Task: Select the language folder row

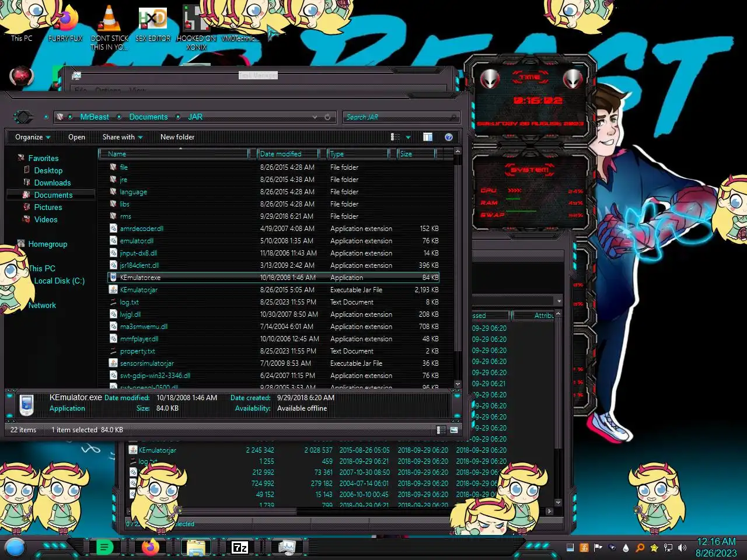Action: [274, 192]
